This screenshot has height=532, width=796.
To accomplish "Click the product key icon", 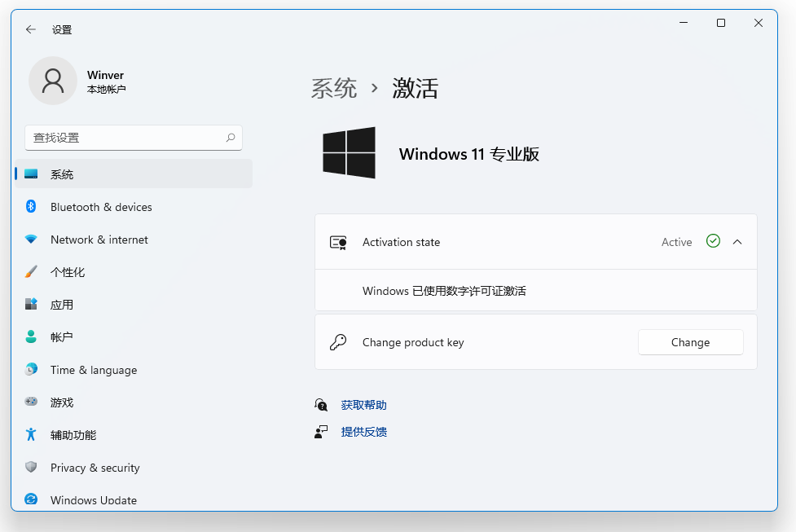I will click(x=338, y=342).
